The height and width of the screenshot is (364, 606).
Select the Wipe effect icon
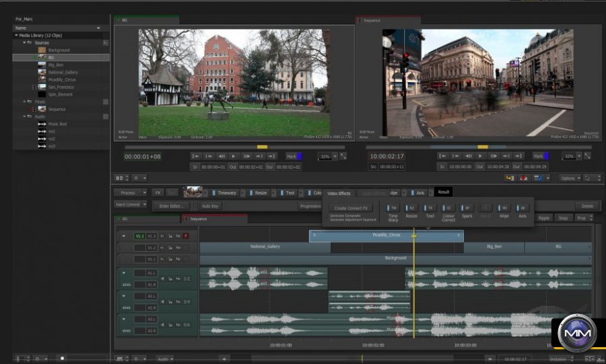[504, 208]
